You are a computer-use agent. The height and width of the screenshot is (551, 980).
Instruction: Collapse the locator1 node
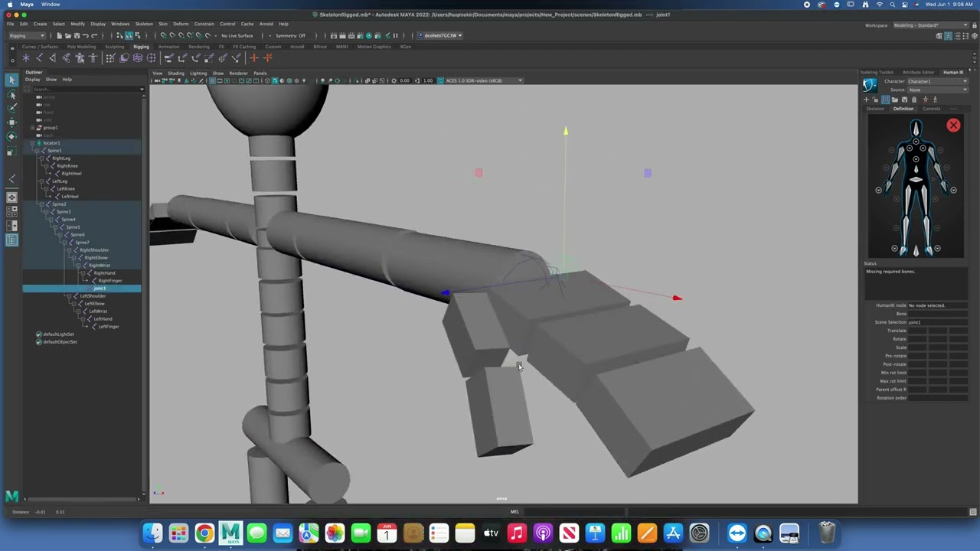pyautogui.click(x=32, y=143)
